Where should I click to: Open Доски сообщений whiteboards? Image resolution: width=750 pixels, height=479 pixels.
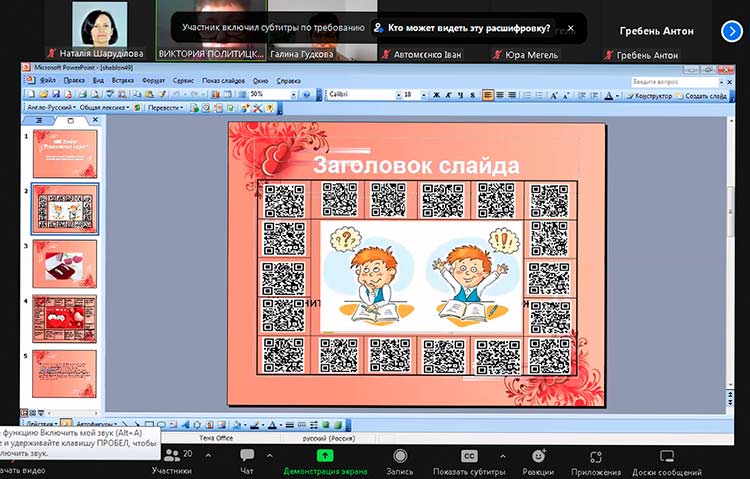point(666,460)
